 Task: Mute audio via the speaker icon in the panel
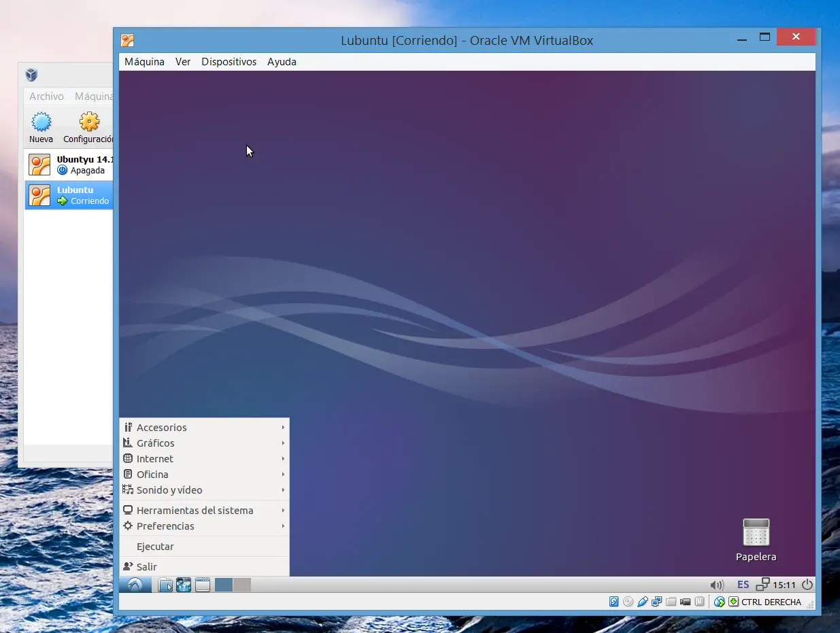[717, 585]
